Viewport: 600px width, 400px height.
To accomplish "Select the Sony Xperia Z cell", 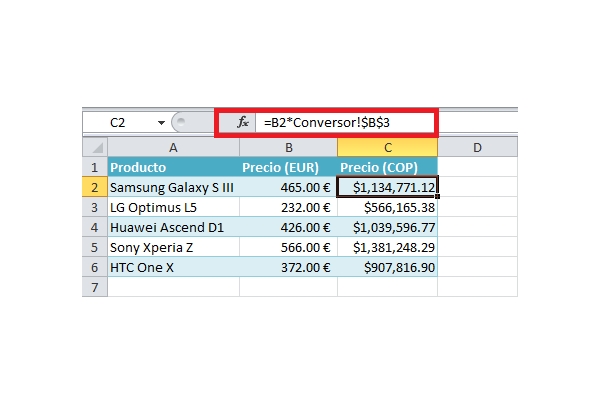I will (173, 247).
